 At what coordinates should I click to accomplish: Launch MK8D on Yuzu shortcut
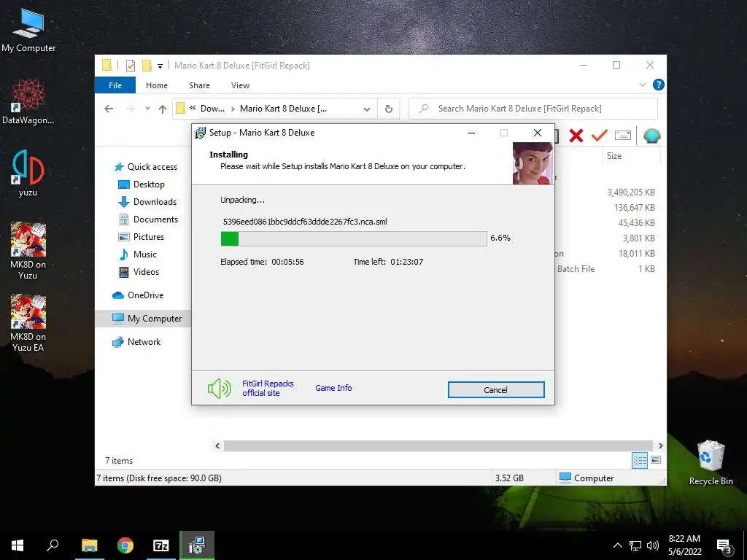pos(28,251)
